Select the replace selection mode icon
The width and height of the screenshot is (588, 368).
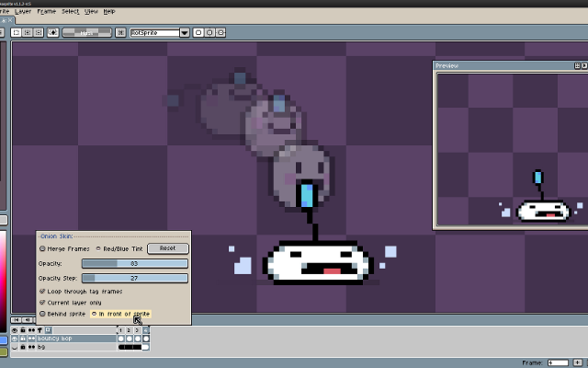17,33
